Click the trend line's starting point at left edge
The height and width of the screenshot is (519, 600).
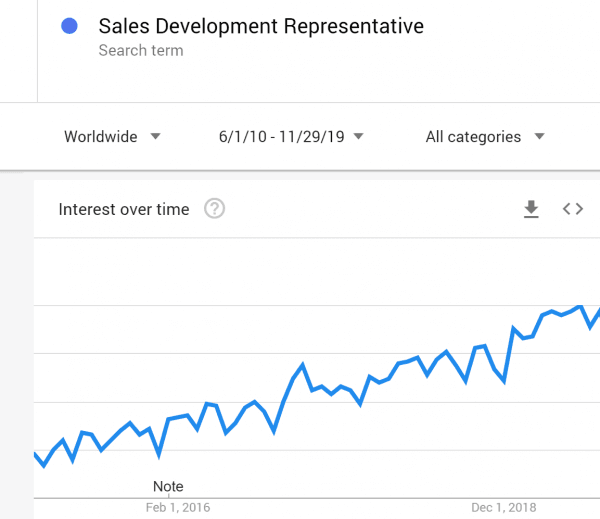click(x=36, y=455)
